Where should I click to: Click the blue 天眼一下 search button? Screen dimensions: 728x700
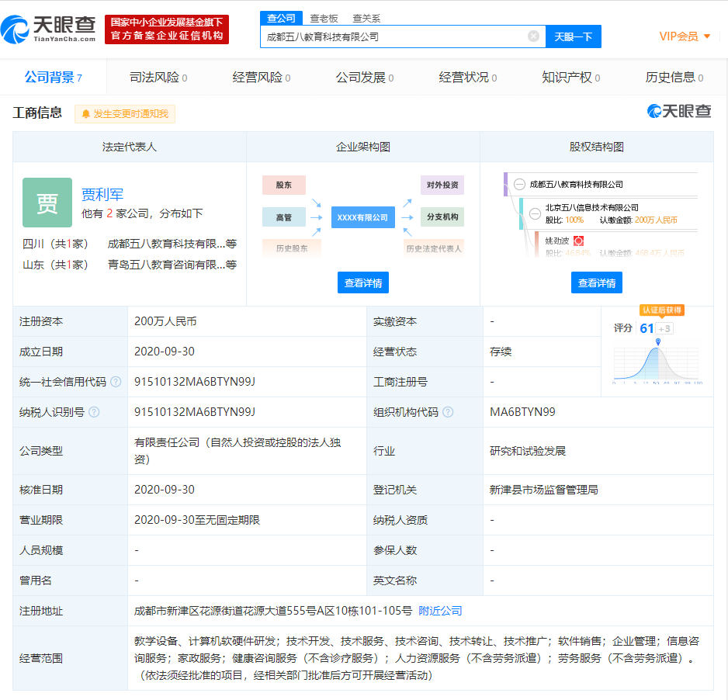coord(574,36)
